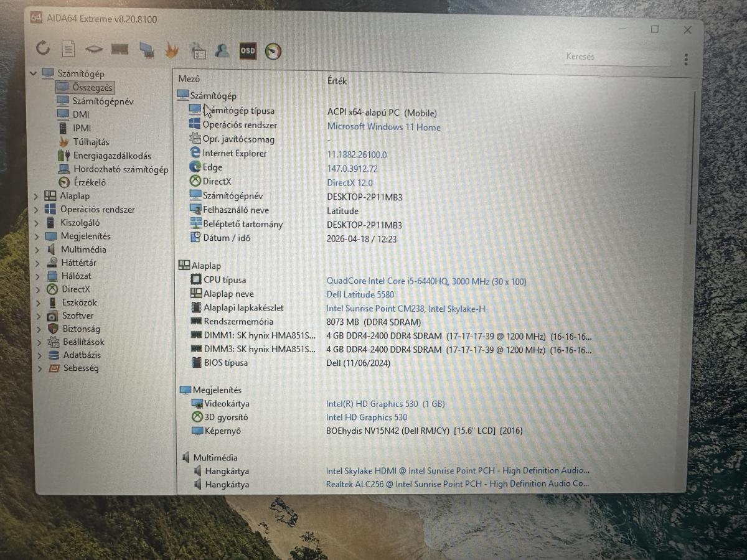This screenshot has height=560, width=747.
Task: Click the memory modules toolbar icon
Action: (x=121, y=48)
